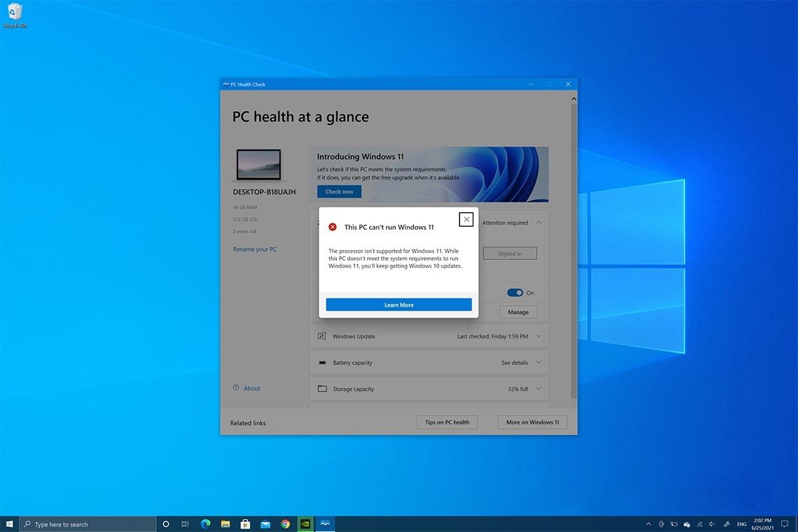The height and width of the screenshot is (532, 798).
Task: Click the Storage capacity folder icon
Action: pos(322,389)
